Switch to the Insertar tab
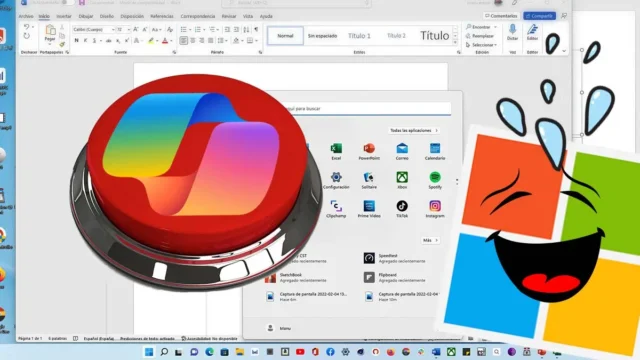The image size is (640, 360). click(64, 16)
